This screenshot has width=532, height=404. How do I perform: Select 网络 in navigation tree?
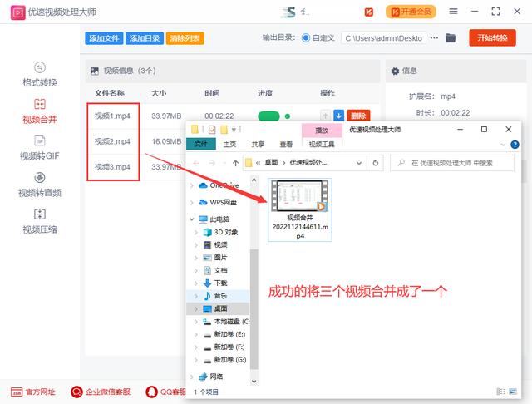point(210,377)
